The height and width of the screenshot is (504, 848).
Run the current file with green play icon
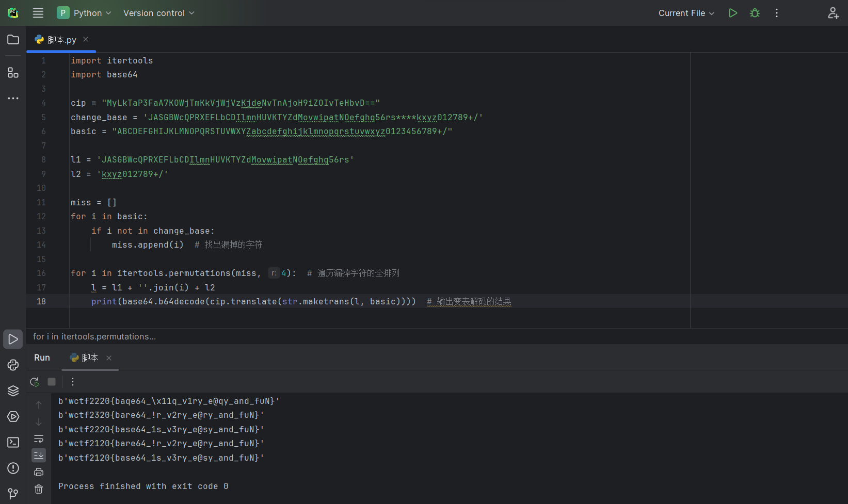[733, 13]
